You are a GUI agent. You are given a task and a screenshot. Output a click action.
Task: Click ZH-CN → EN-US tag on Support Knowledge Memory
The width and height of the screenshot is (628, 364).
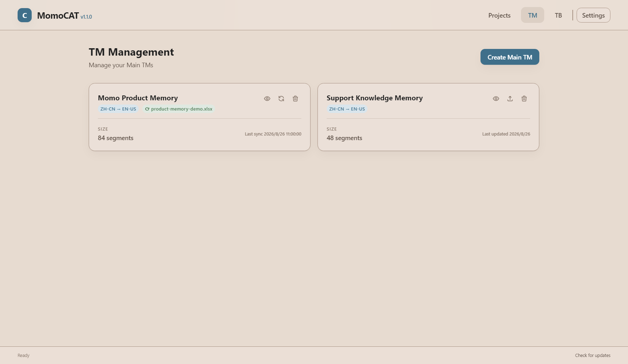(x=347, y=109)
